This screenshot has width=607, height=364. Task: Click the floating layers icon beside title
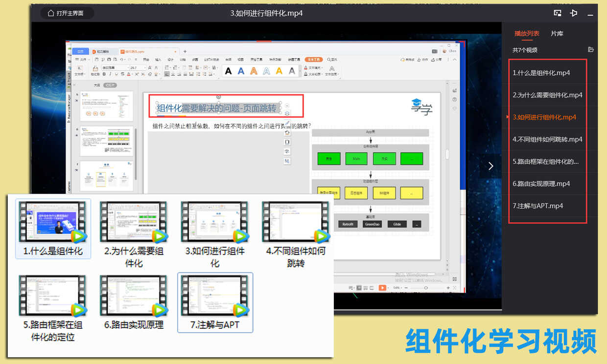click(287, 114)
